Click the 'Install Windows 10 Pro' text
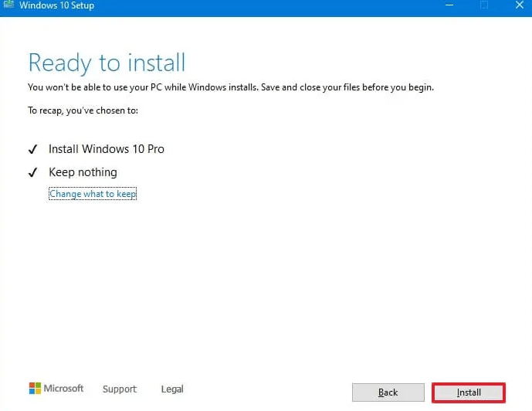 (107, 149)
